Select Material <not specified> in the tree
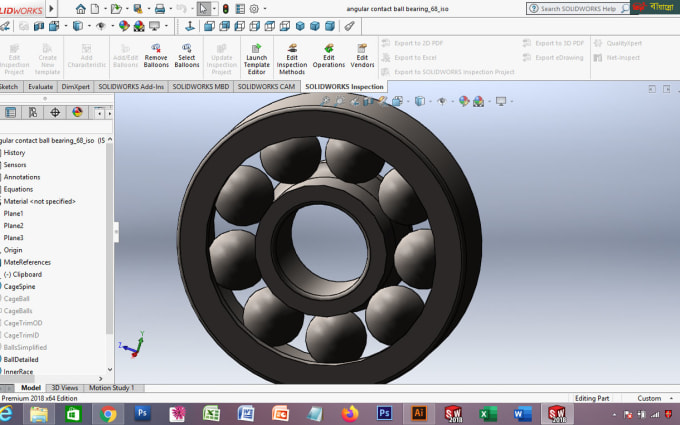 click(39, 201)
